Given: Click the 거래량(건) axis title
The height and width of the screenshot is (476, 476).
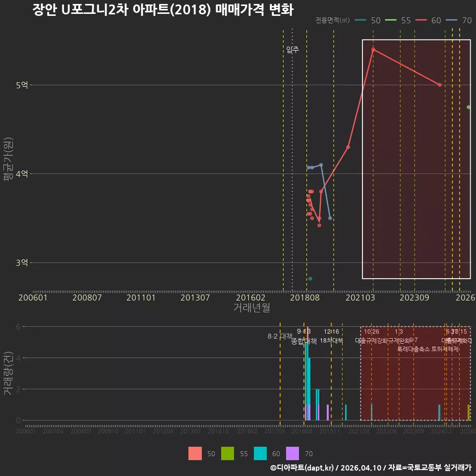Looking at the screenshot, I should pyautogui.click(x=7, y=373).
